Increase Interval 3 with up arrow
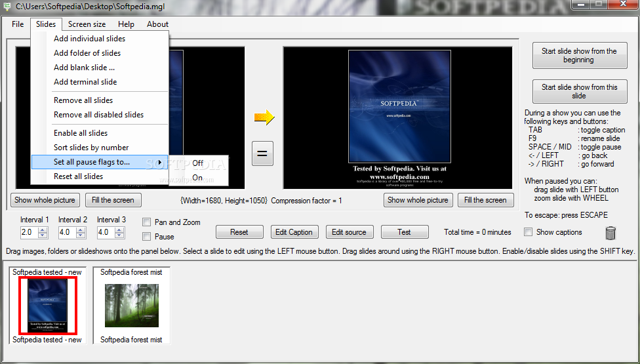 (119, 230)
